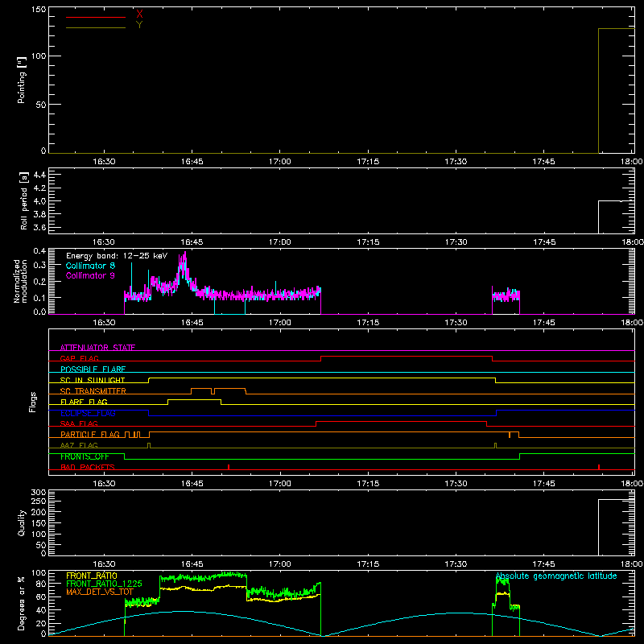The image size is (644, 644).
Task: Click the BAD_PACKETS red tick near 17:55
Action: tap(599, 467)
